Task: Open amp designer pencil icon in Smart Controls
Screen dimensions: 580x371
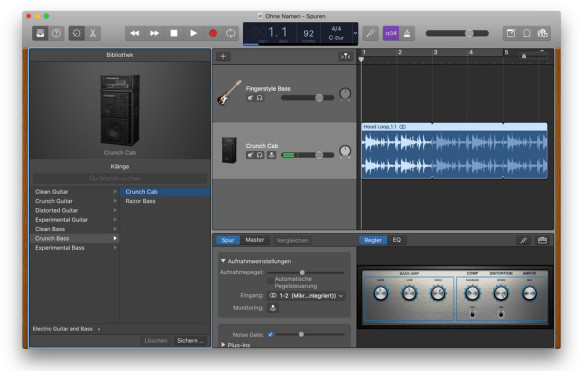Action: pos(523,240)
